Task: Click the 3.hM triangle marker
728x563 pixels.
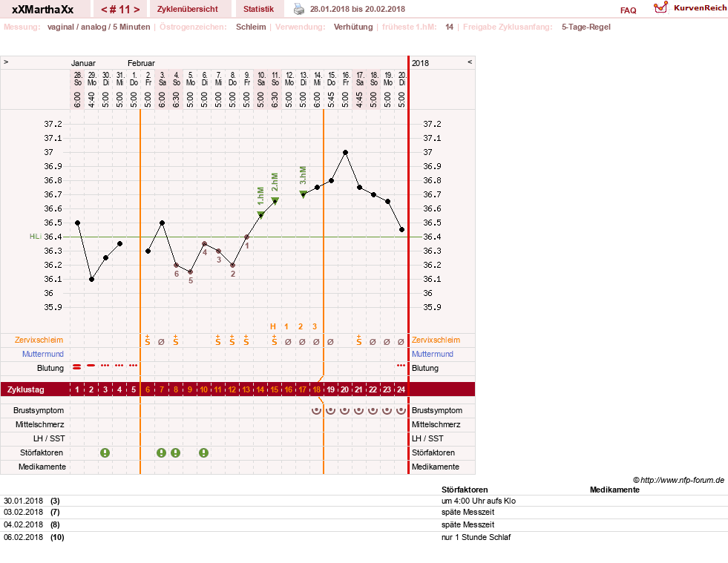Action: pos(304,194)
